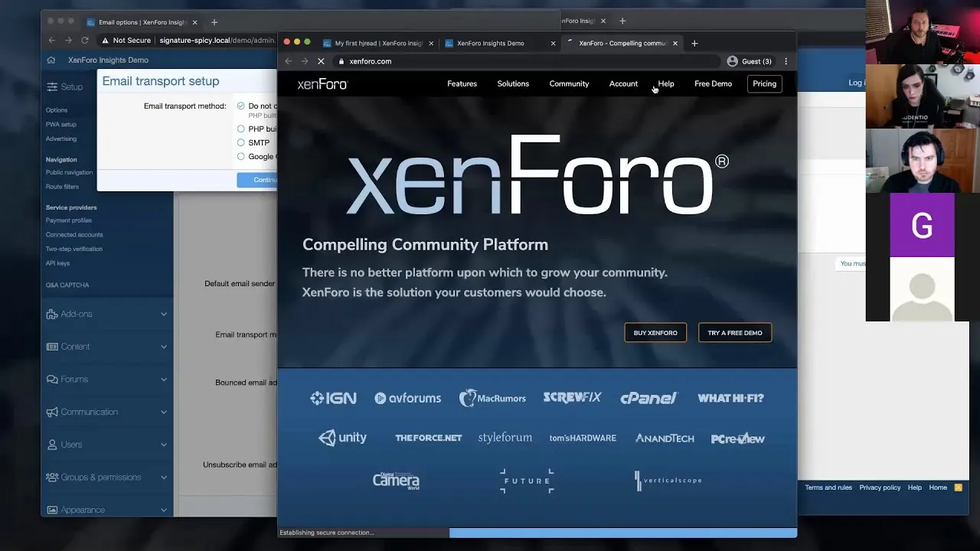Open Terms and rules link in footer

pyautogui.click(x=828, y=487)
